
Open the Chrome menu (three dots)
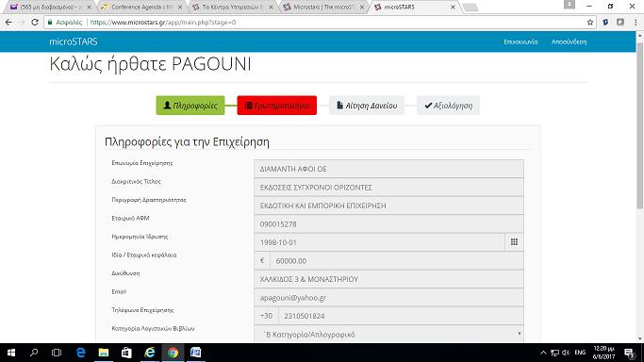(x=636, y=23)
